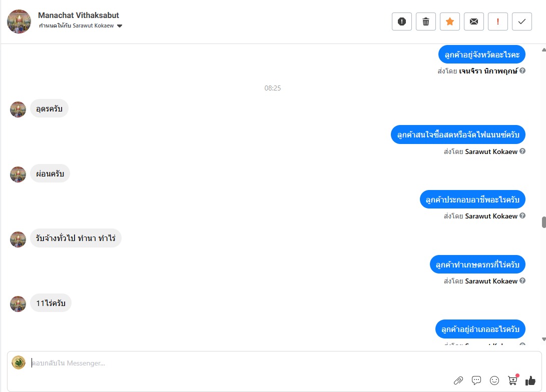
Task: Select the message bubble reading อุดรครับ
Action: click(x=49, y=109)
